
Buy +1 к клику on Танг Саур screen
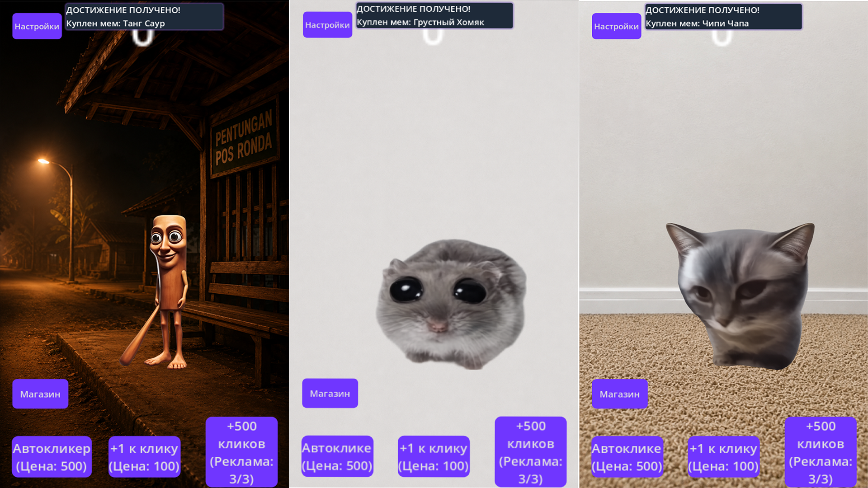[x=144, y=457]
